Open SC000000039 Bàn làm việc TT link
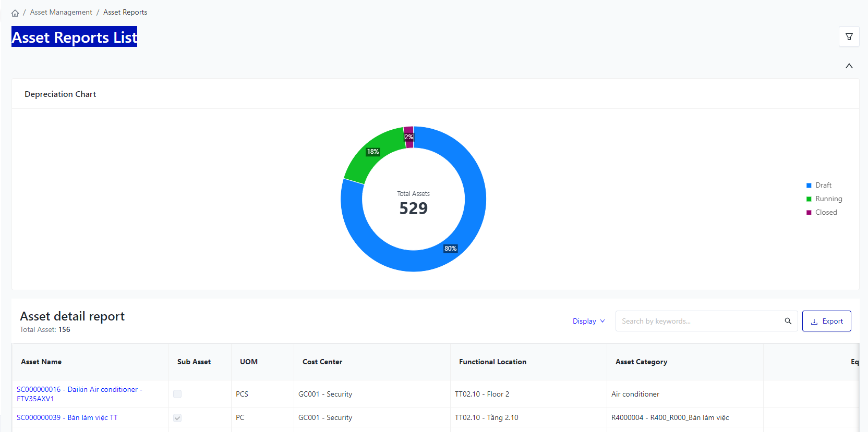The width and height of the screenshot is (868, 432). [67, 417]
